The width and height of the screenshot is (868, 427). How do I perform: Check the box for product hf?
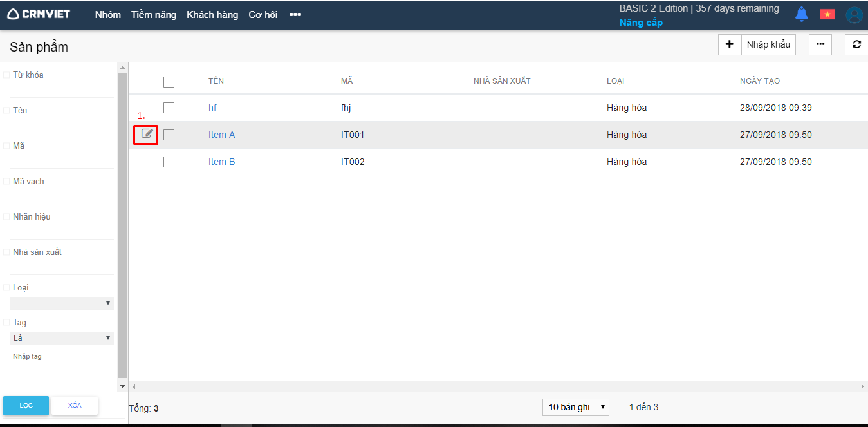pyautogui.click(x=169, y=108)
